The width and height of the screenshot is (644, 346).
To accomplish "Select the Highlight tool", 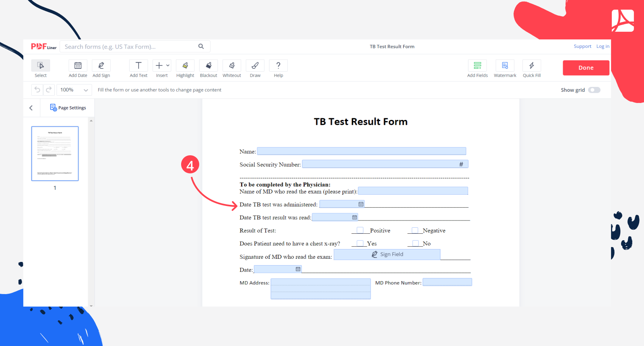I will 185,66.
